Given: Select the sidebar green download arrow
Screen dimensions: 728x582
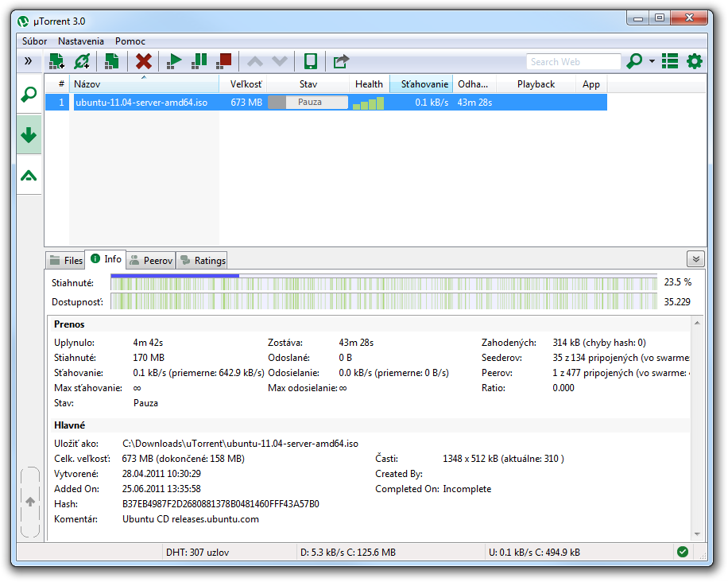Looking at the screenshot, I should click(x=29, y=134).
